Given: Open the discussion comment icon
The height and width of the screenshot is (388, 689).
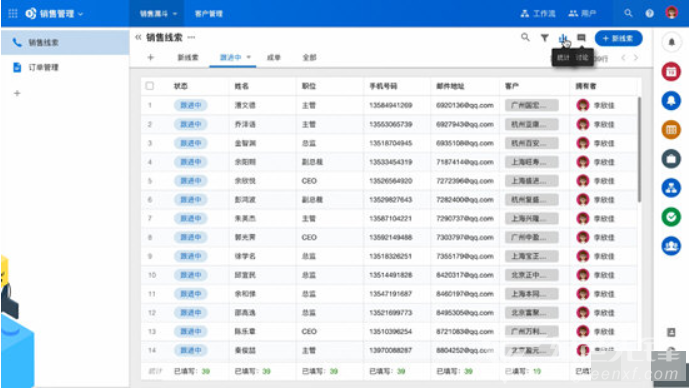Looking at the screenshot, I should point(581,38).
